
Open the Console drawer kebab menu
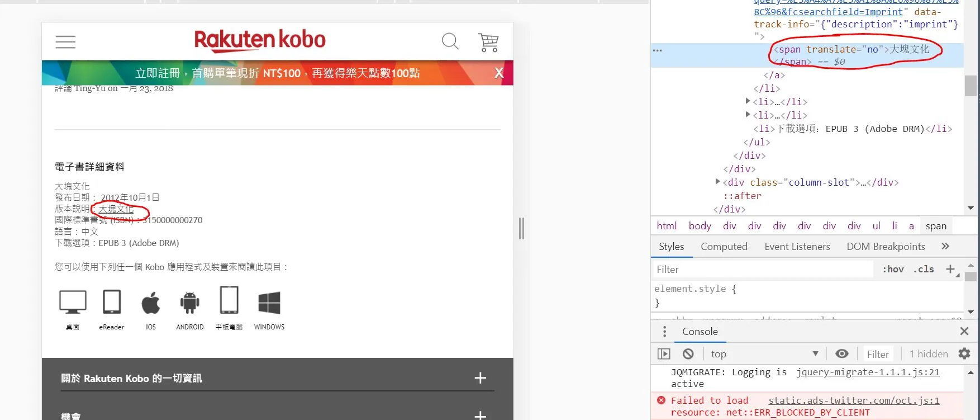(664, 332)
